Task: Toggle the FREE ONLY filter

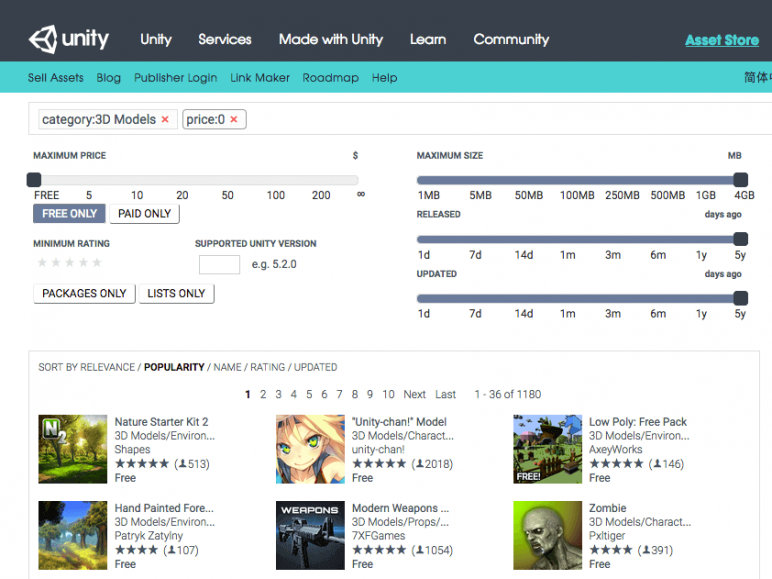Action: click(69, 214)
